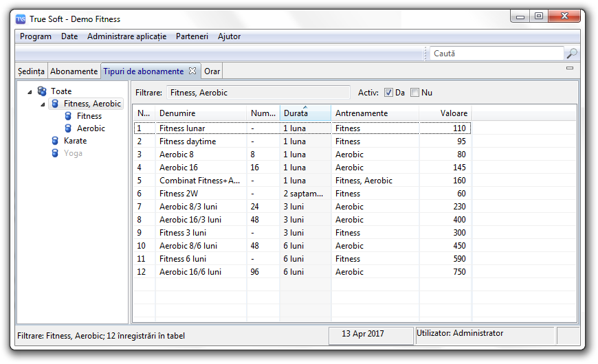Screen dimensions: 598x364
Task: Click the Fitness child node icon
Action: (x=68, y=116)
